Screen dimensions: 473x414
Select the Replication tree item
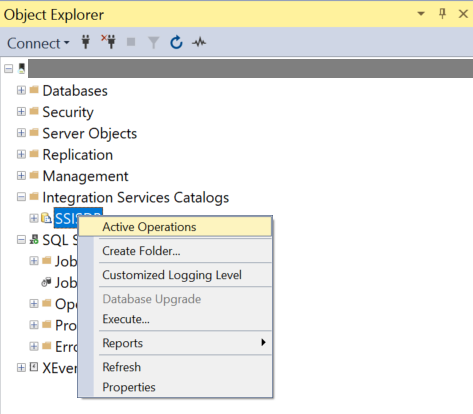click(78, 155)
